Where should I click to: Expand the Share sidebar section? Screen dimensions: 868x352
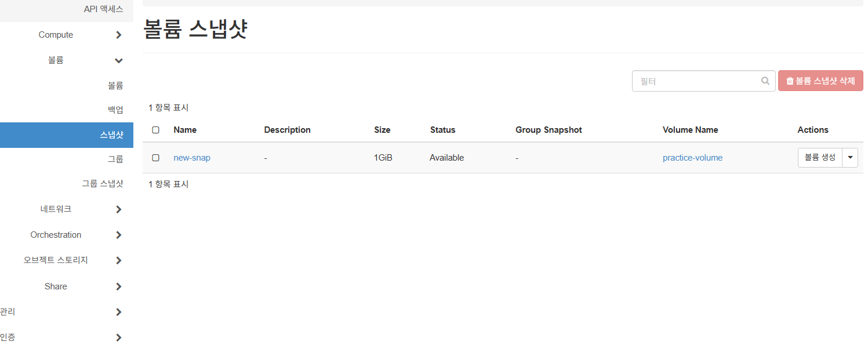pos(118,286)
